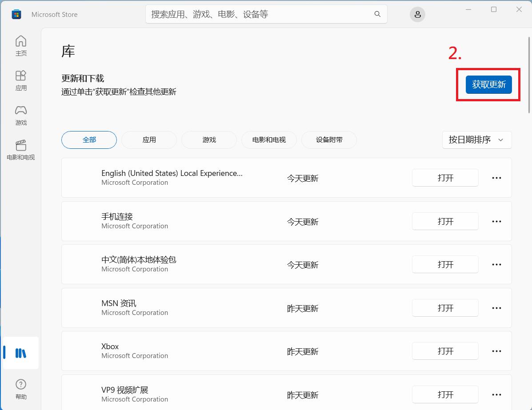532x410 pixels.
Task: Filter library by 电影和电视 tab
Action: pos(269,140)
